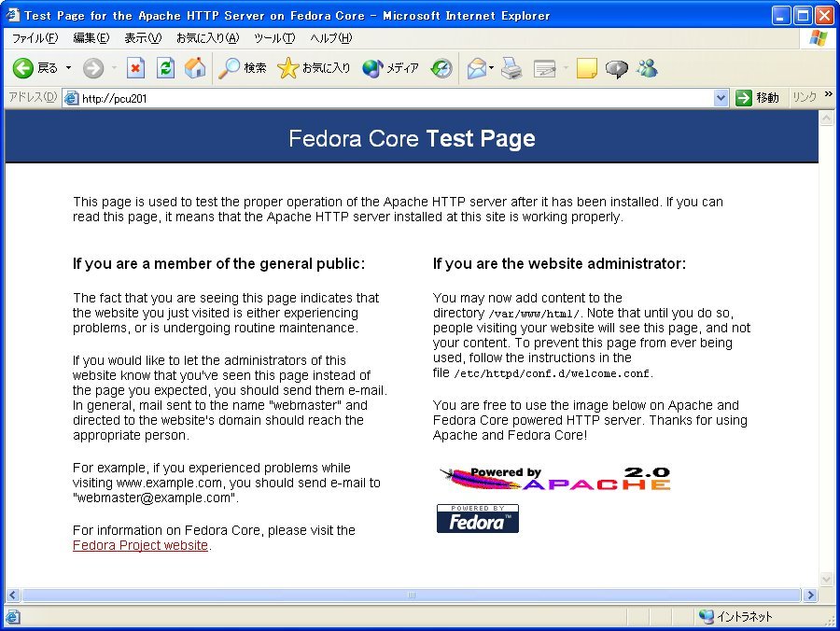Click the Print icon
The width and height of the screenshot is (840, 631).
coord(511,68)
